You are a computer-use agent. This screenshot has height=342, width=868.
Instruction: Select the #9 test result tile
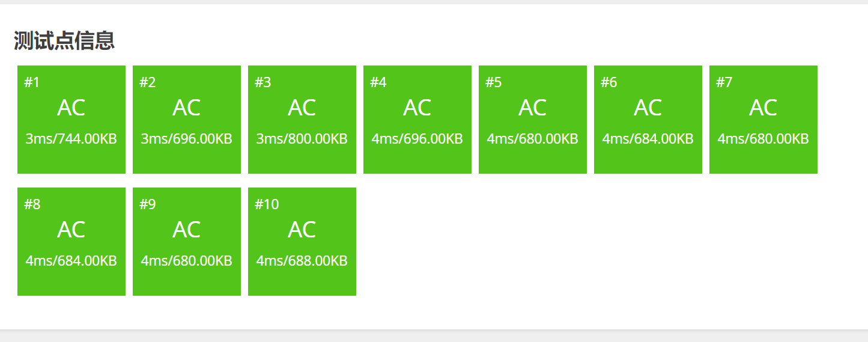click(187, 242)
